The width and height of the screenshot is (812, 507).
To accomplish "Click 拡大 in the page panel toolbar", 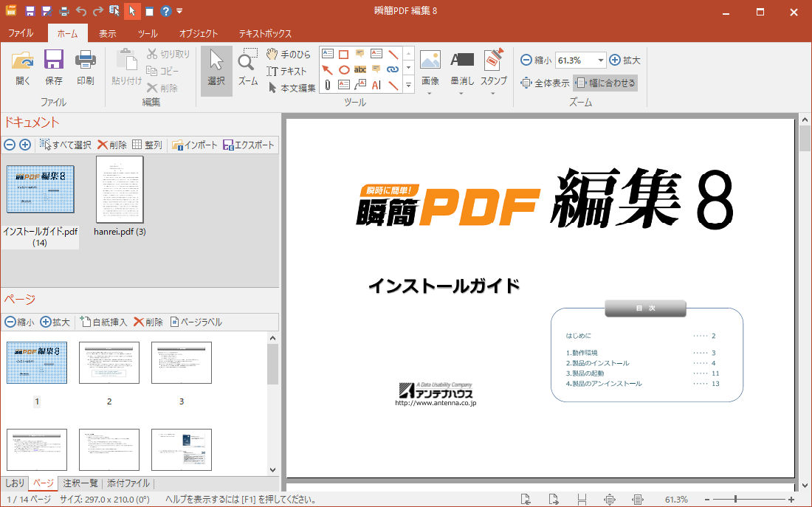I will pos(55,322).
